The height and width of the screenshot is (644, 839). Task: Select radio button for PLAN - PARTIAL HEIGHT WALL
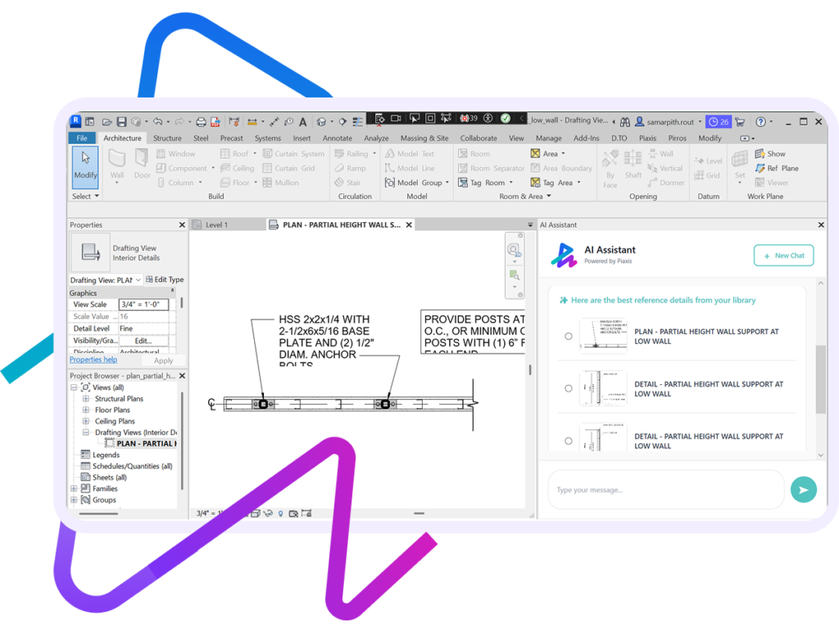pyautogui.click(x=569, y=336)
